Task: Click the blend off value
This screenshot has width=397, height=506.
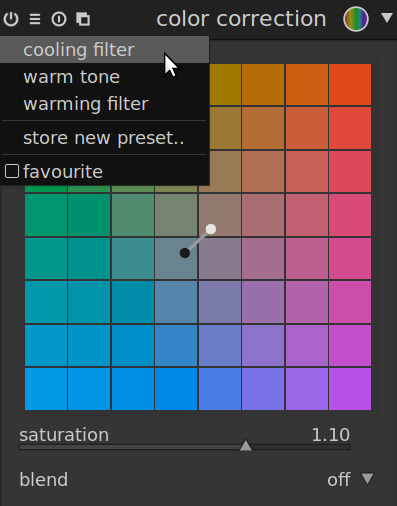Action: tap(339, 479)
